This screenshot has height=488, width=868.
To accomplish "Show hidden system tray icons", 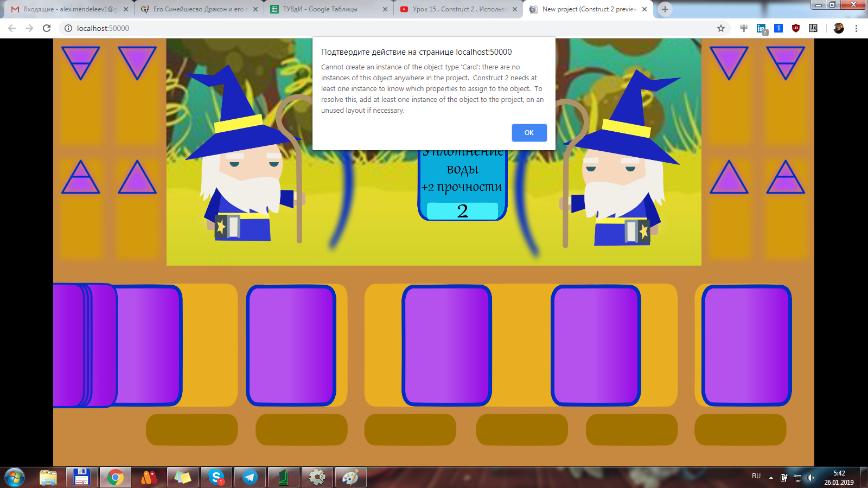I will (x=771, y=478).
